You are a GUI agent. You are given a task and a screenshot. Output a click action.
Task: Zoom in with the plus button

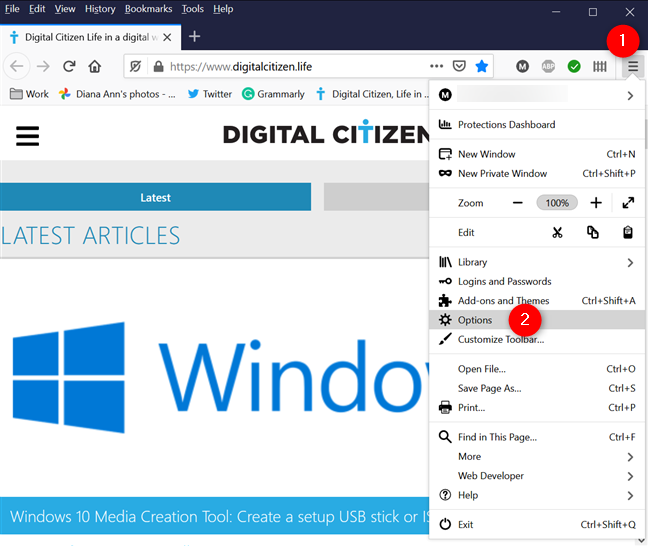tap(596, 203)
